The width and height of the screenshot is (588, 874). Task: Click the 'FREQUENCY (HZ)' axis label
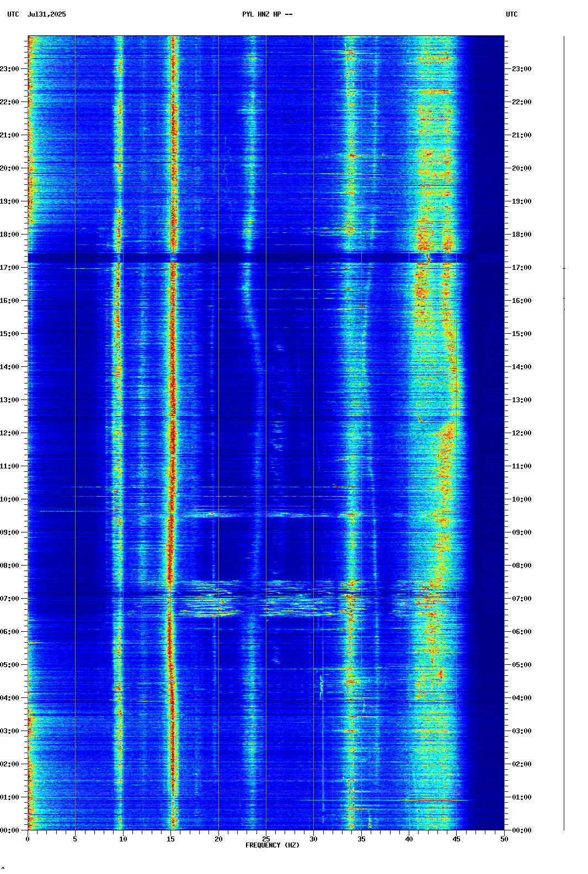coord(272,845)
